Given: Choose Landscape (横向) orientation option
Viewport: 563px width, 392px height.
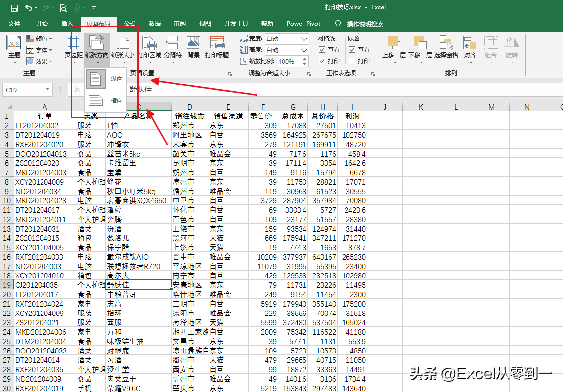Looking at the screenshot, I should (x=106, y=100).
